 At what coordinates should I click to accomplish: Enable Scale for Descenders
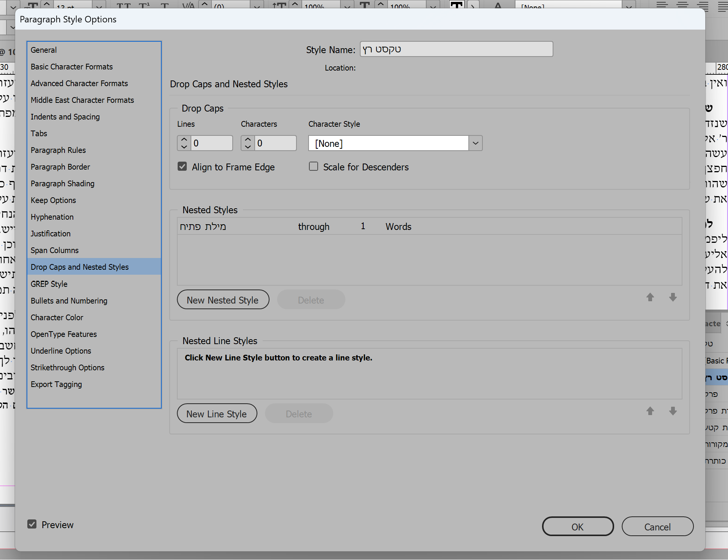(x=314, y=167)
